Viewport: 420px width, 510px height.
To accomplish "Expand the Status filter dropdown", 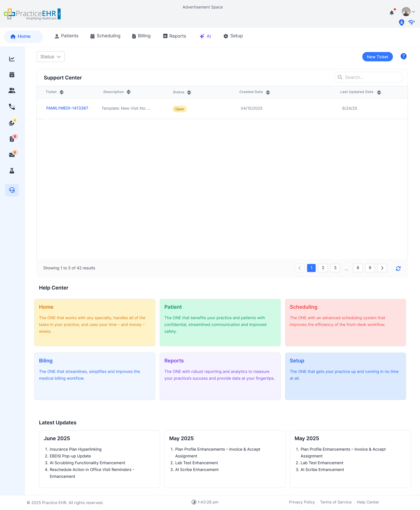I will [x=51, y=57].
